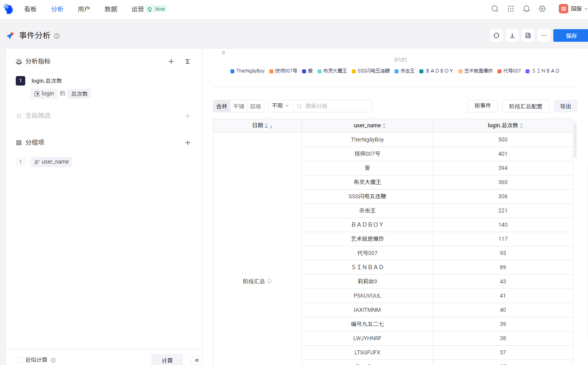Viewport: 588px width, 365px height.
Task: Toggle S I N B A D legend swatch
Action: pyautogui.click(x=528, y=71)
